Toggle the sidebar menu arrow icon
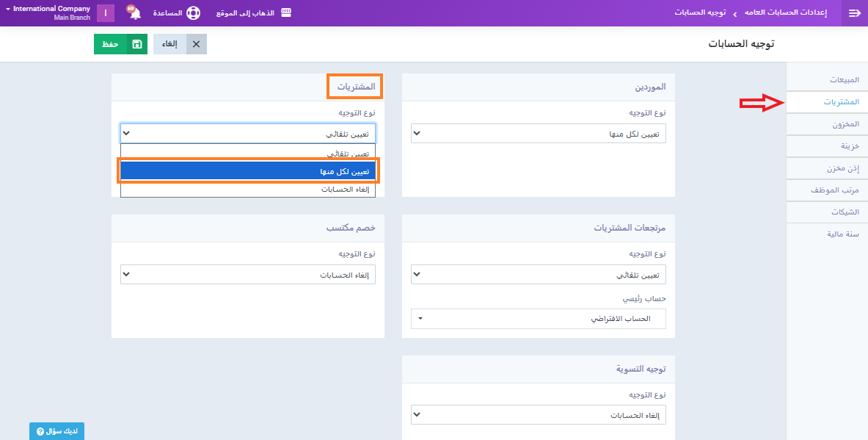 click(x=854, y=13)
